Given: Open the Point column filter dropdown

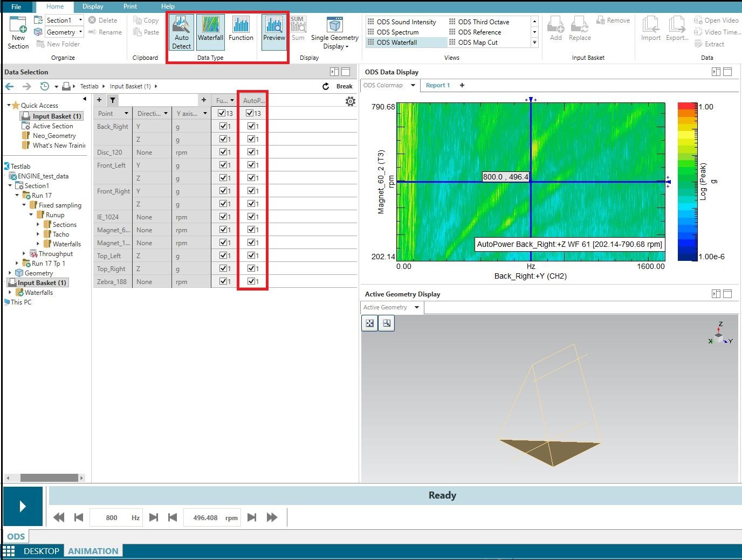Looking at the screenshot, I should (x=126, y=113).
